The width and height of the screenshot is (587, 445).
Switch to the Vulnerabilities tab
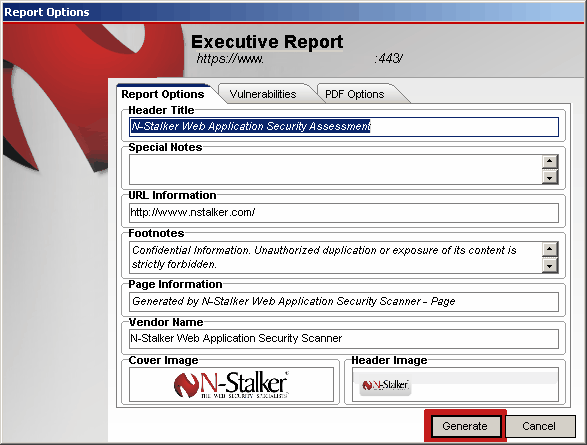tap(263, 94)
